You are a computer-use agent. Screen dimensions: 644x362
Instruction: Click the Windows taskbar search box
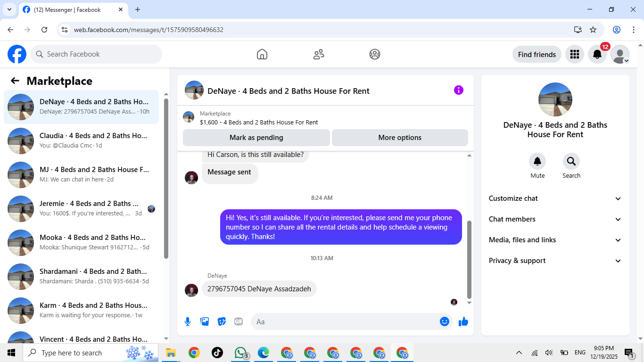tap(91, 353)
